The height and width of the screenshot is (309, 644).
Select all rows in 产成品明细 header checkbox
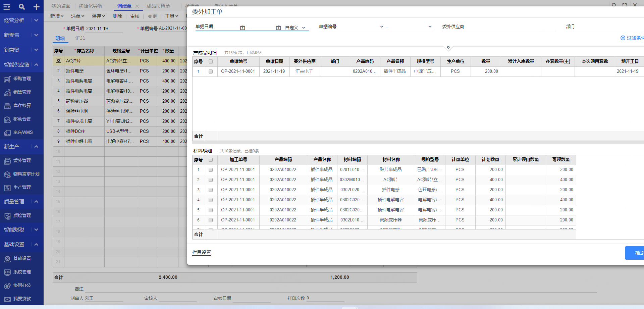click(x=211, y=61)
